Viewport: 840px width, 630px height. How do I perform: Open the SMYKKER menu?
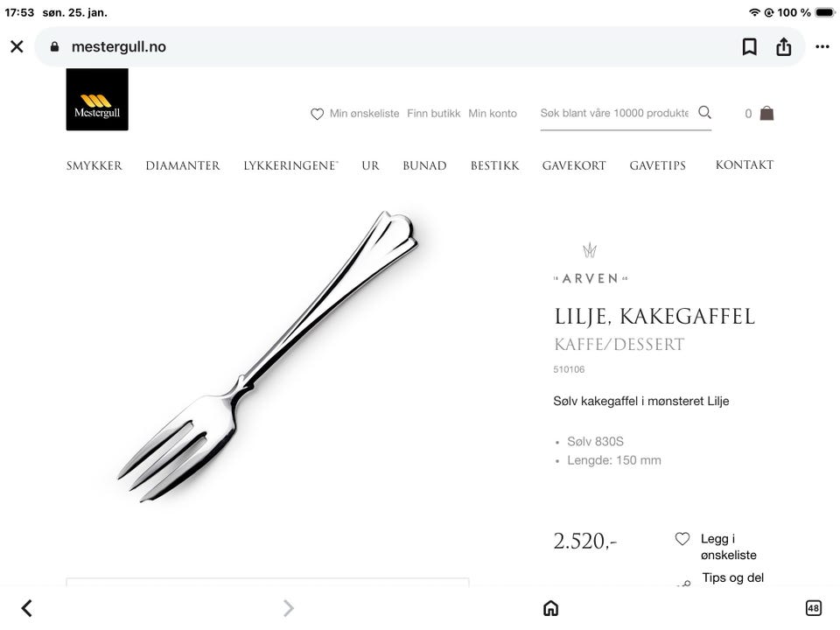pos(94,165)
